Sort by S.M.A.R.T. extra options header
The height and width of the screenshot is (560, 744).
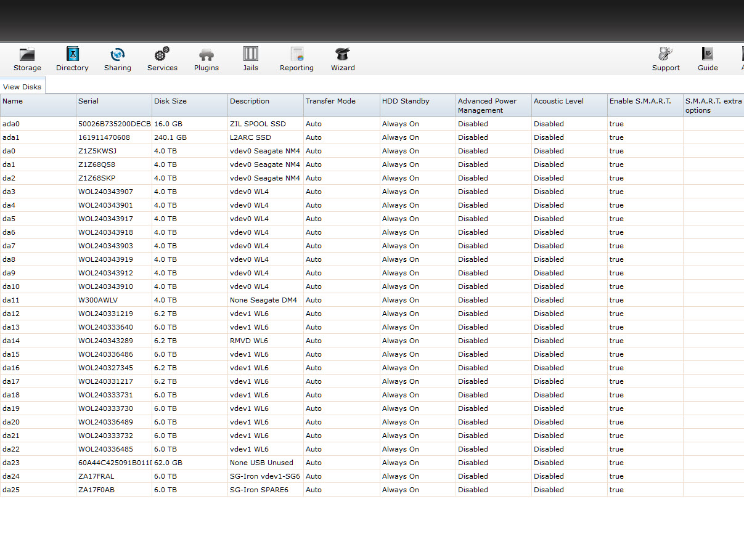pos(714,105)
